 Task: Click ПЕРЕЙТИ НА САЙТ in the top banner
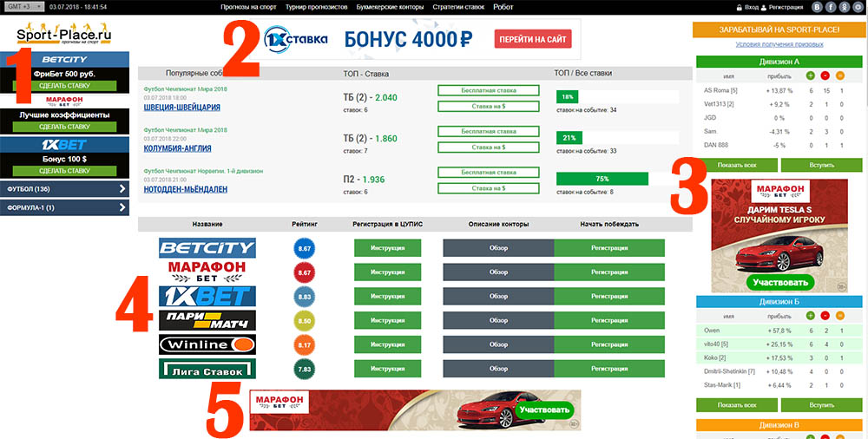coord(533,39)
